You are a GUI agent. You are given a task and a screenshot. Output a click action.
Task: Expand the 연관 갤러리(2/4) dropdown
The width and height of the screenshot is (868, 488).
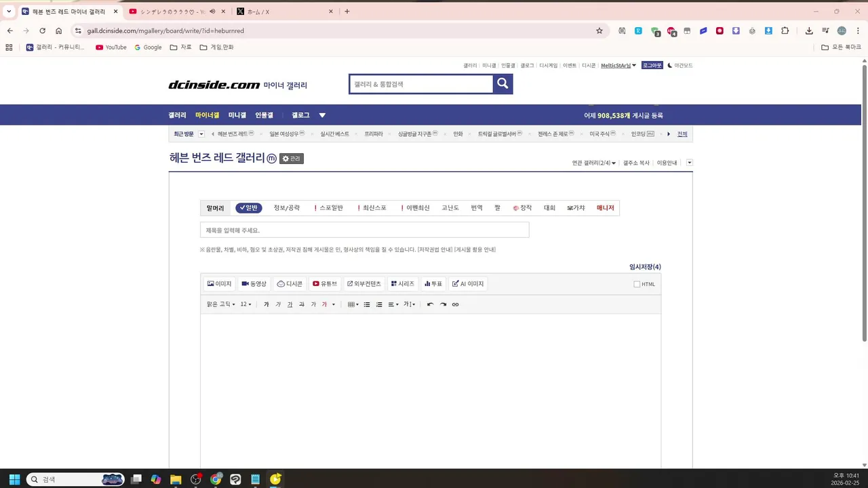594,163
